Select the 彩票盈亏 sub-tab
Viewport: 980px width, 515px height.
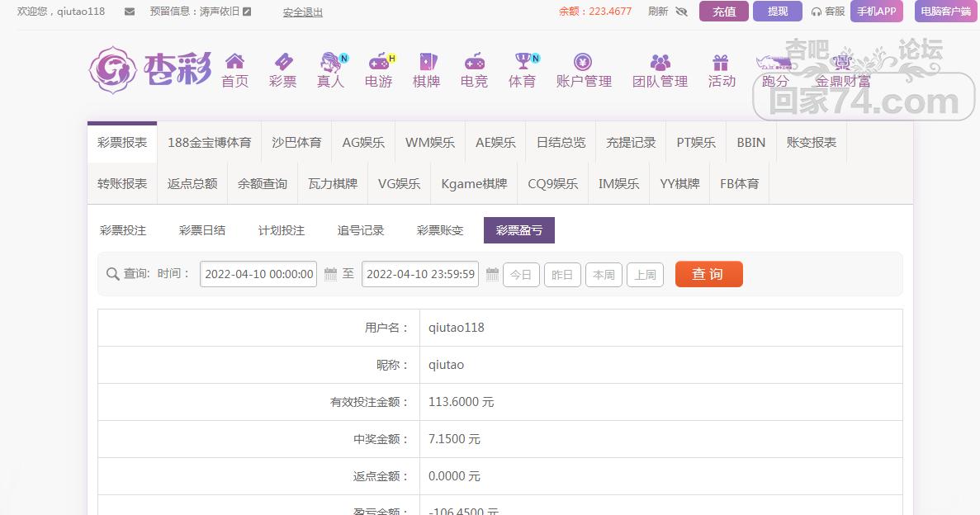coord(519,230)
